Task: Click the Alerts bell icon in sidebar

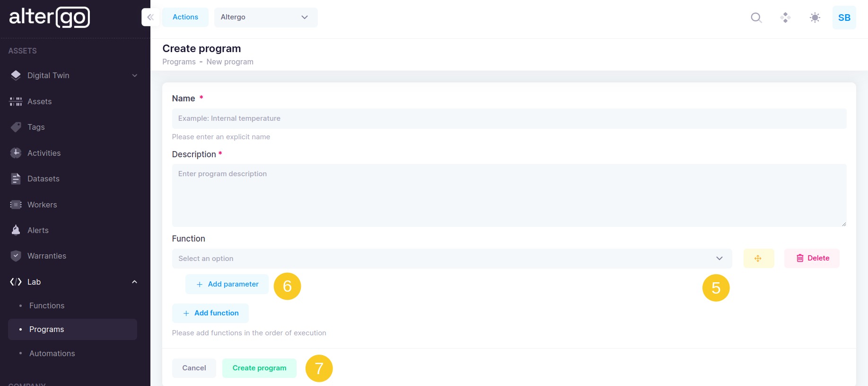Action: [16, 230]
